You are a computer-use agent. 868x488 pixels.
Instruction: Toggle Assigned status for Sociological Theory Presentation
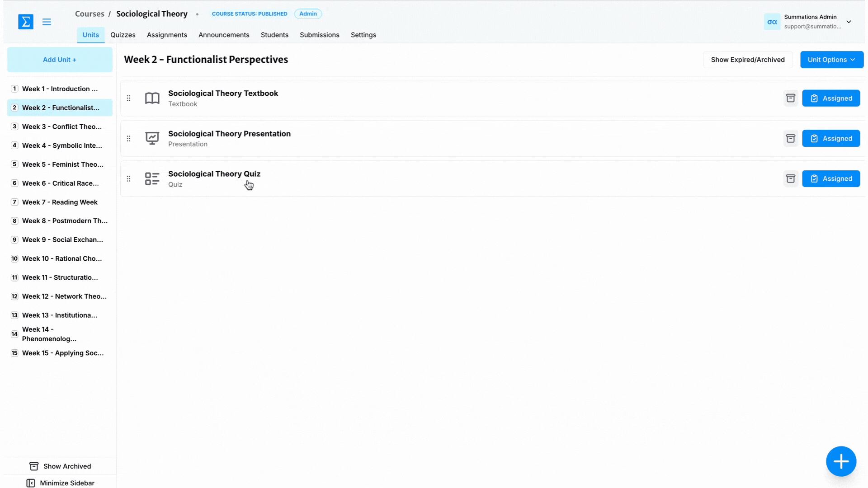[x=830, y=138]
